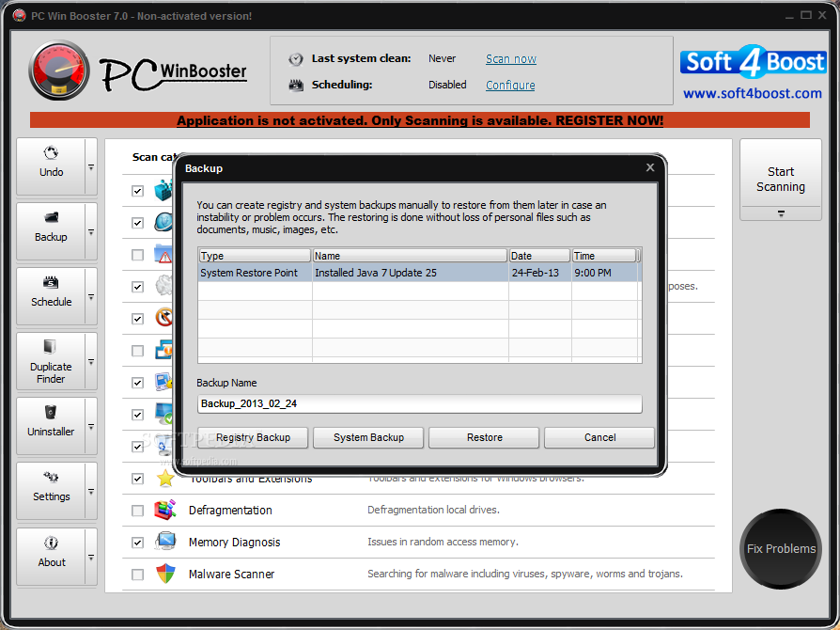Viewport: 840px width, 630px height.
Task: Close the Backup dialog with X
Action: [650, 167]
